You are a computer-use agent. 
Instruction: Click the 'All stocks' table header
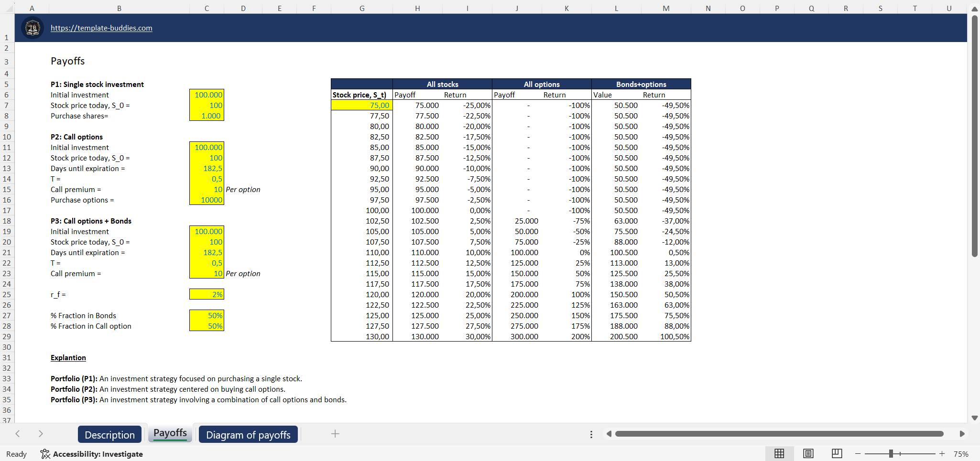click(442, 85)
